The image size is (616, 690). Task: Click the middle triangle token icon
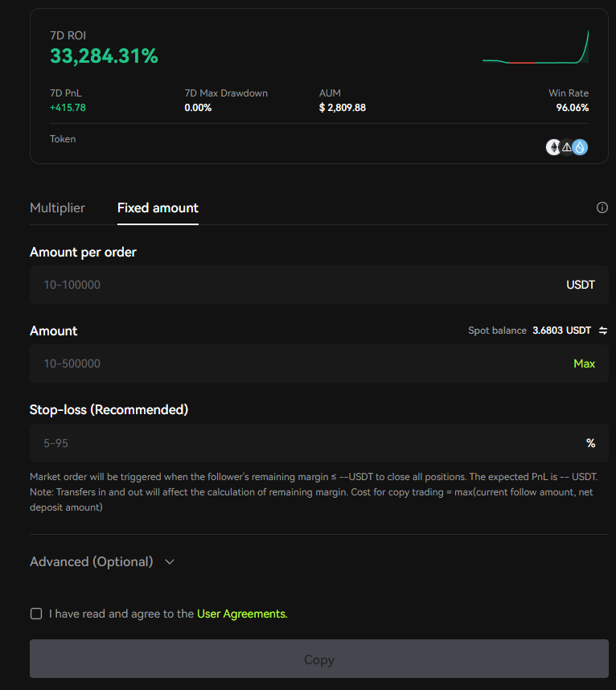(x=567, y=147)
